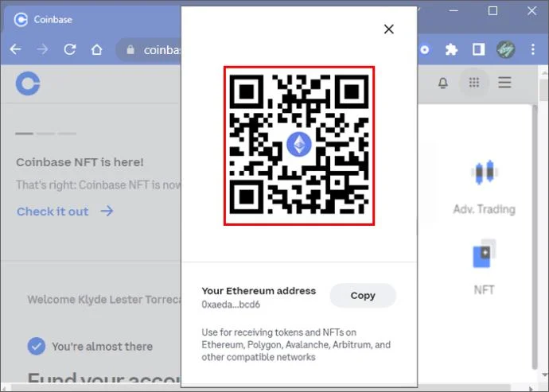Image resolution: width=549 pixels, height=392 pixels.
Task: Open Adv. Trading
Action: tap(485, 187)
